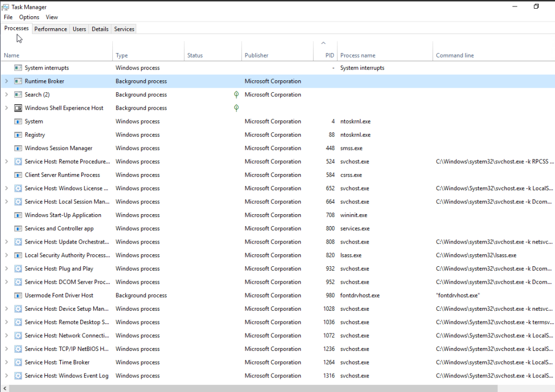Expand Local Security Authority Process entry
The image size is (555, 392).
click(7, 255)
